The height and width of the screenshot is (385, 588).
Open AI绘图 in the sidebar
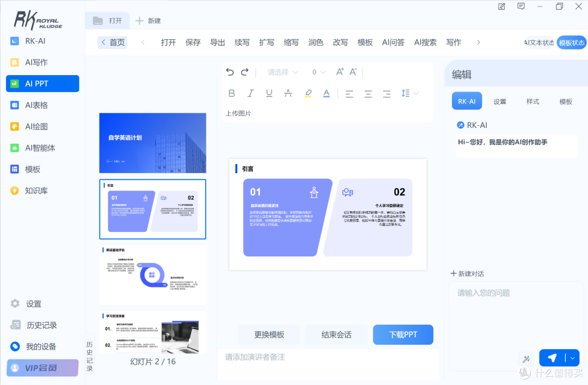[x=42, y=126]
